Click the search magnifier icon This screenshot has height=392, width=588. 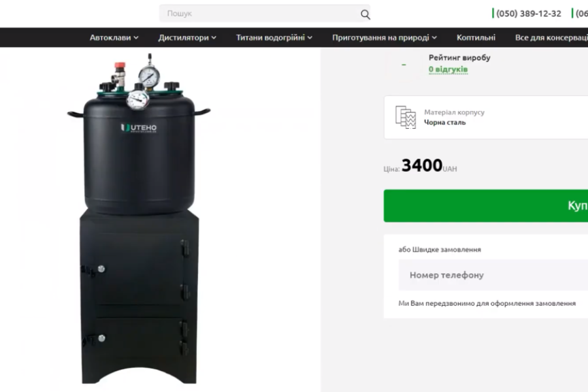tap(365, 14)
